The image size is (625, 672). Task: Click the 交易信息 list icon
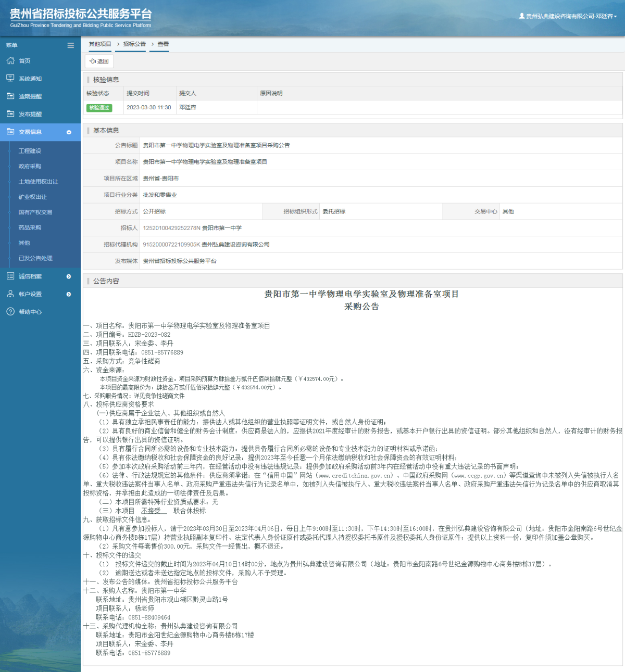10,132
